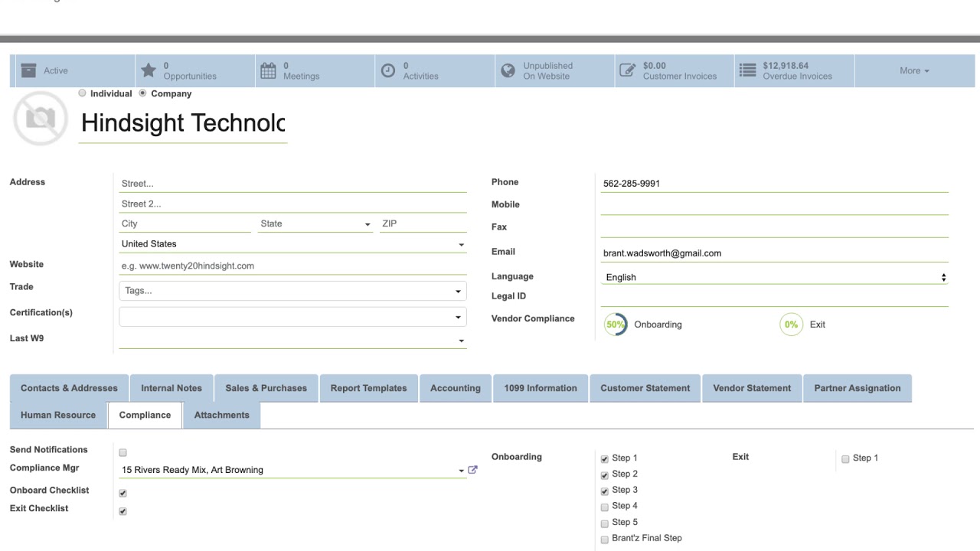Click the Opportunities star icon
This screenshot has height=551, width=980.
[149, 70]
